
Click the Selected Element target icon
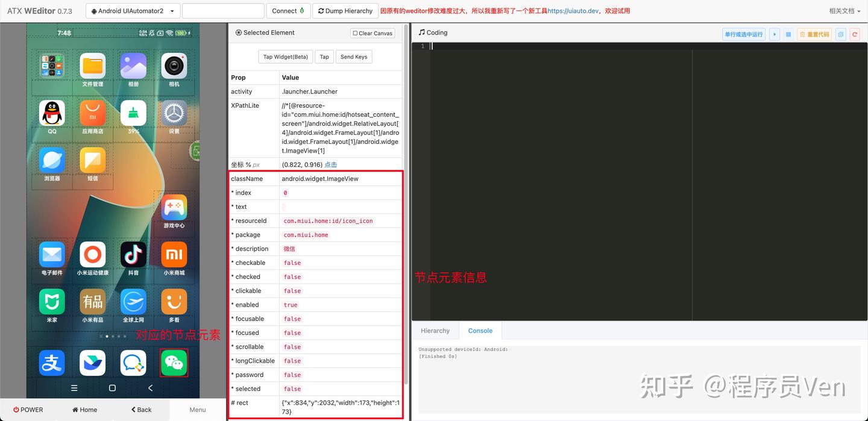(x=238, y=33)
